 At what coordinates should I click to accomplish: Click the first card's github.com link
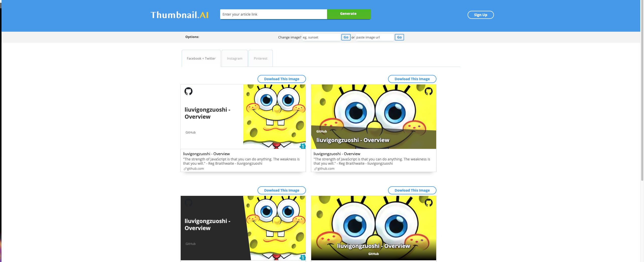coord(195,169)
